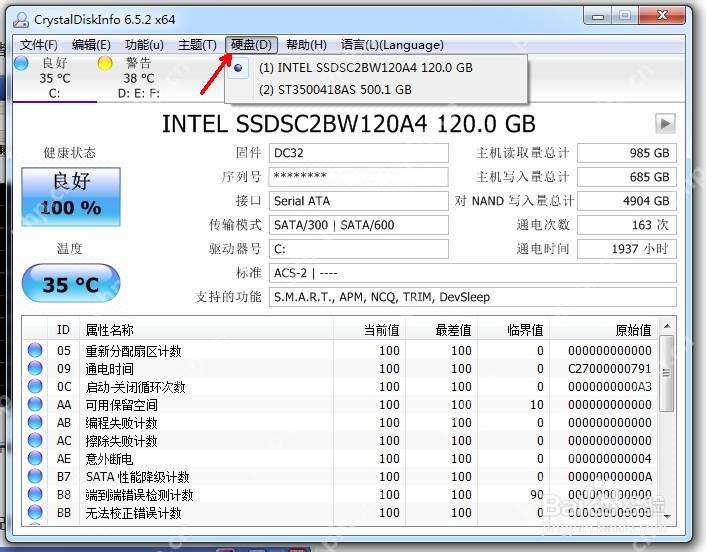Click status orb for attribute 0C

click(x=35, y=386)
